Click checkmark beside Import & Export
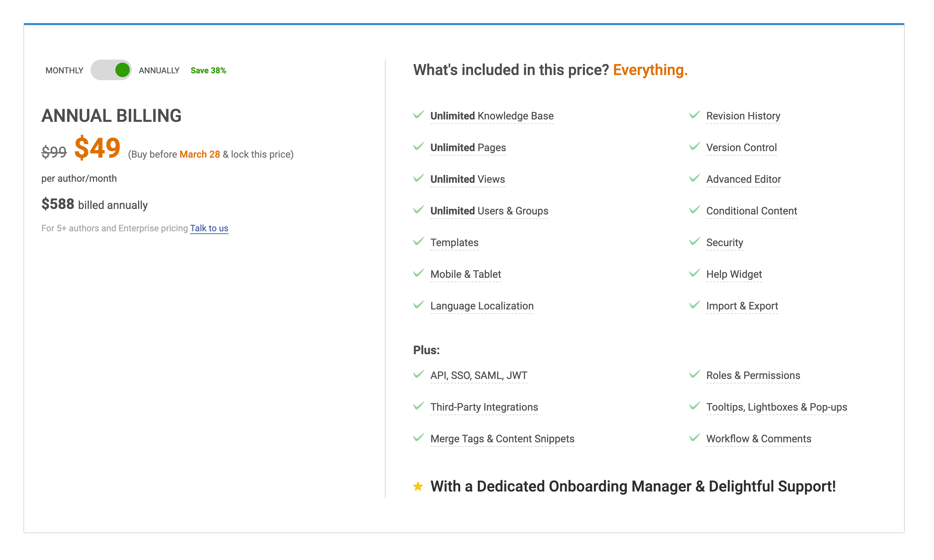 pyautogui.click(x=695, y=305)
